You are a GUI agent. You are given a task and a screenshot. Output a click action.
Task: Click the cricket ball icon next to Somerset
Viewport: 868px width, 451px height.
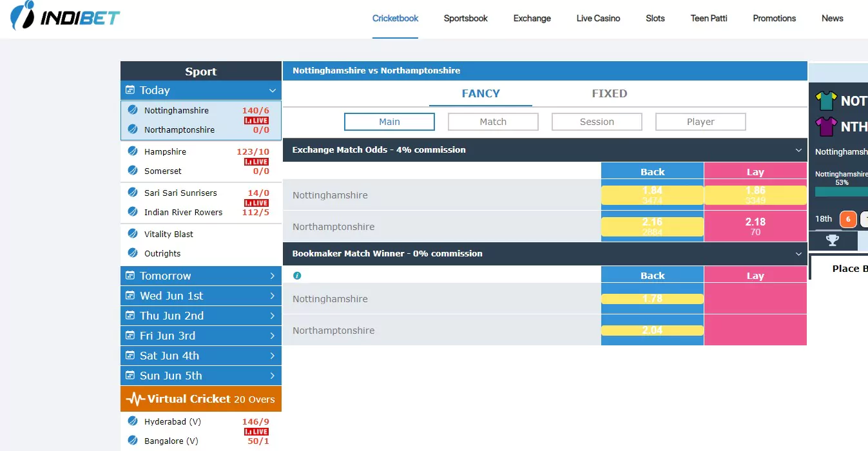(133, 171)
